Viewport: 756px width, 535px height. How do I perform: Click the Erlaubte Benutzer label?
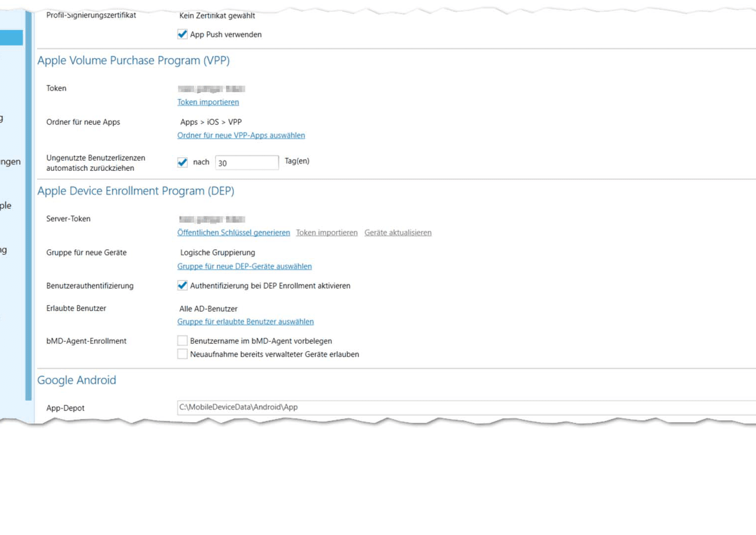pyautogui.click(x=76, y=308)
